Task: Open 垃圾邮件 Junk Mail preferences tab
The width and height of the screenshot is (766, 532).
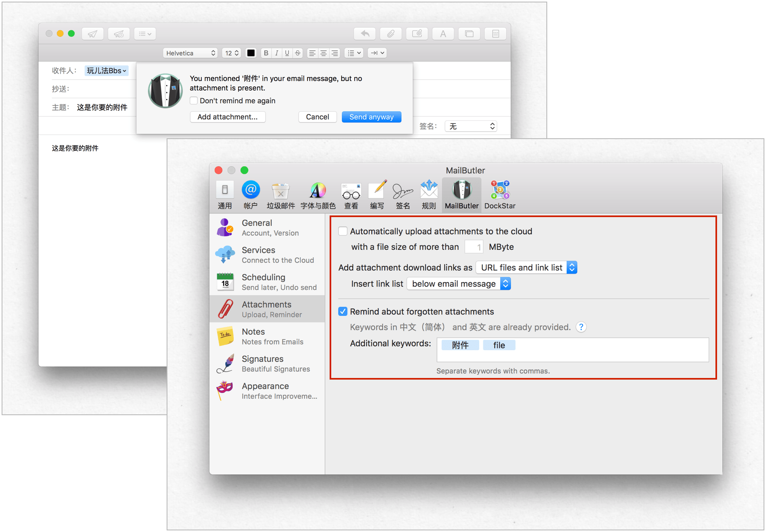Action: click(281, 195)
